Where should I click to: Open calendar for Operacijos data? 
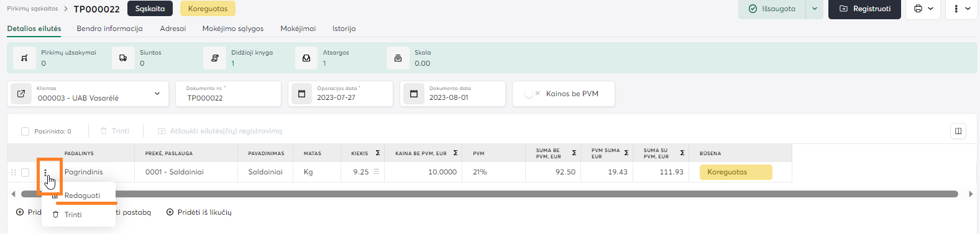click(x=301, y=94)
